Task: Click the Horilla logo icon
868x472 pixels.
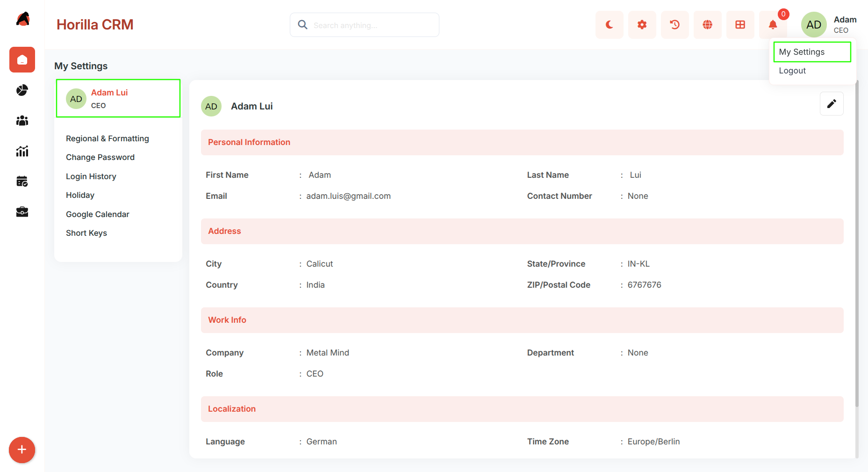Action: (x=22, y=19)
